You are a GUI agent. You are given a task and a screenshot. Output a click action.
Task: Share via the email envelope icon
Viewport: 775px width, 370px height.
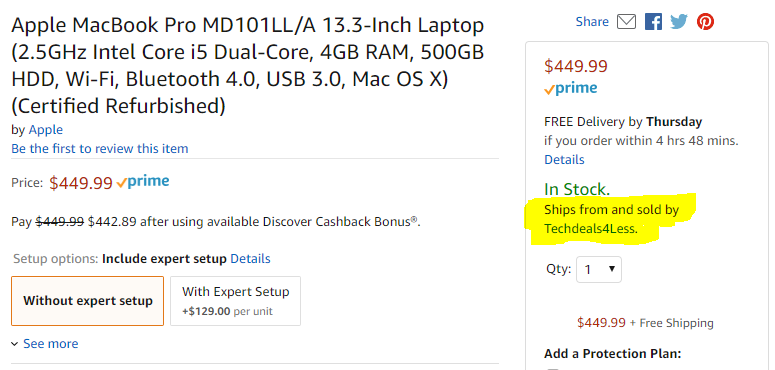click(626, 22)
